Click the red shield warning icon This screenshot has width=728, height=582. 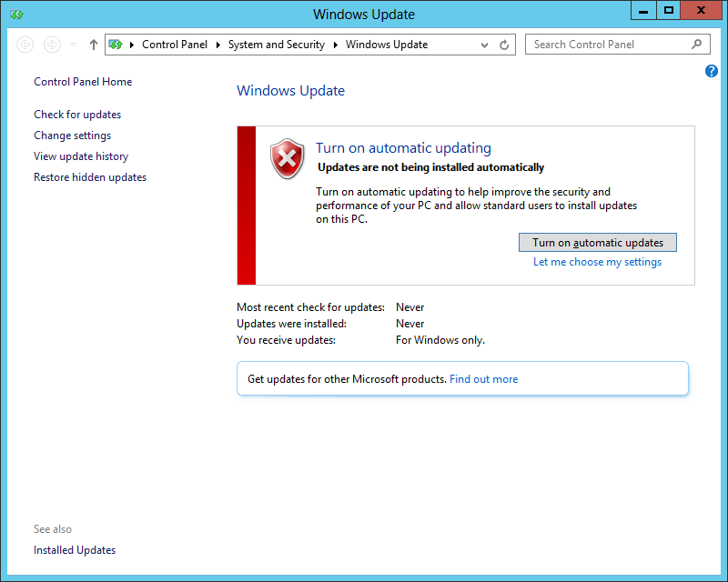click(x=288, y=159)
